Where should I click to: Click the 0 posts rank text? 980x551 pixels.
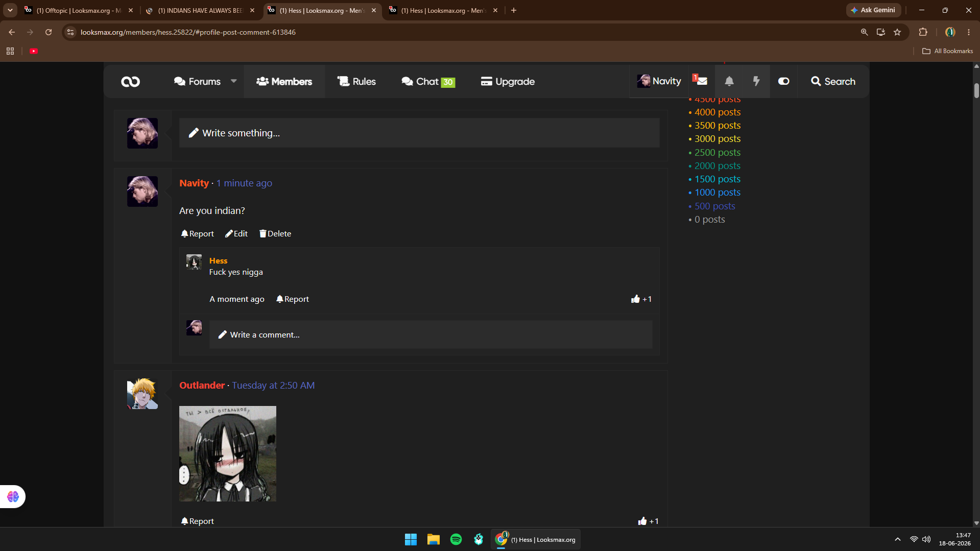point(710,219)
